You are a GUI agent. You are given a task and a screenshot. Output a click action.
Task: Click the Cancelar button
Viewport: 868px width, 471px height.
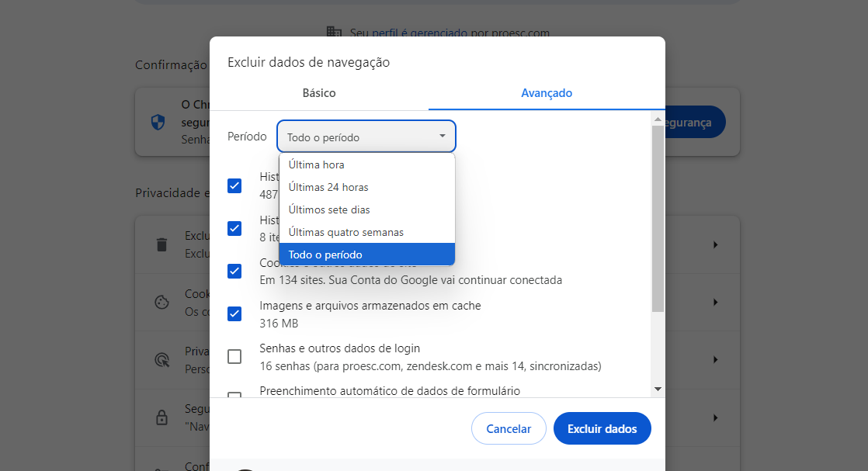click(509, 428)
